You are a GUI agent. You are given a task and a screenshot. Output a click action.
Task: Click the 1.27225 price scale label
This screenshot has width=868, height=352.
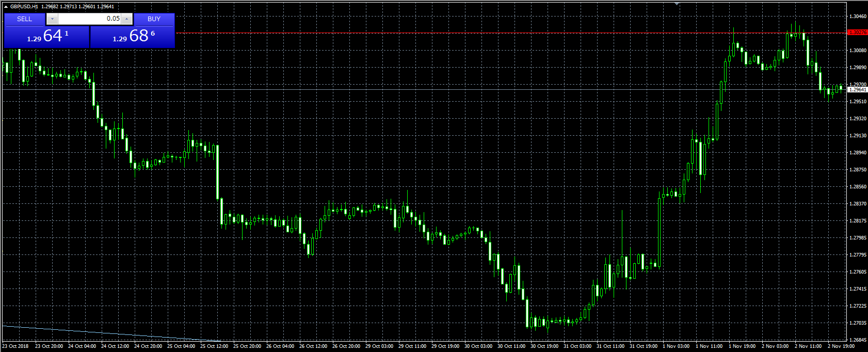pyautogui.click(x=858, y=306)
